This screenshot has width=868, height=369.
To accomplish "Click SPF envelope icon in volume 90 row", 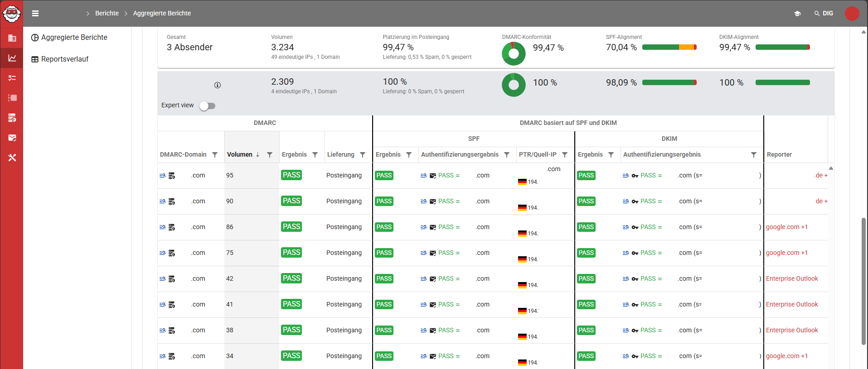I will (433, 201).
